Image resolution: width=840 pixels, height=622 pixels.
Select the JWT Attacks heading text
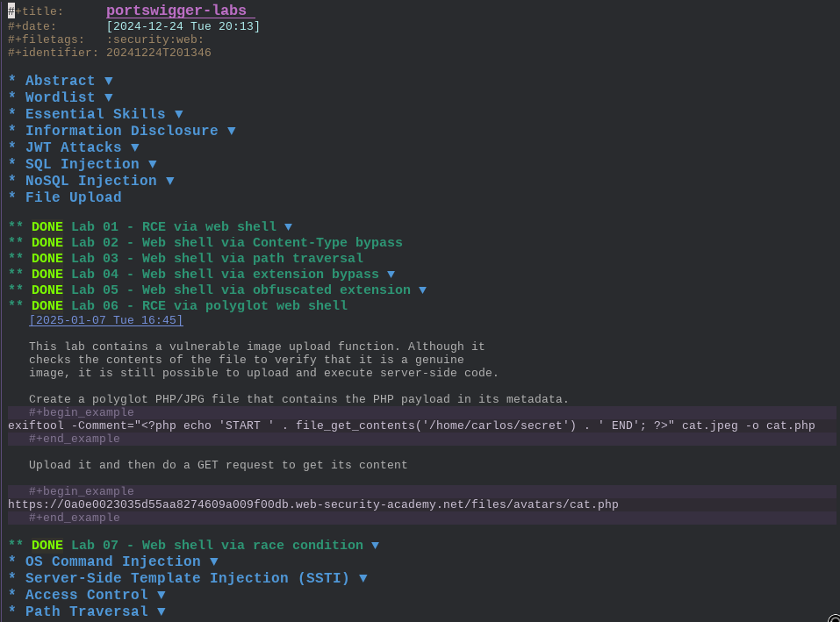tap(74, 147)
